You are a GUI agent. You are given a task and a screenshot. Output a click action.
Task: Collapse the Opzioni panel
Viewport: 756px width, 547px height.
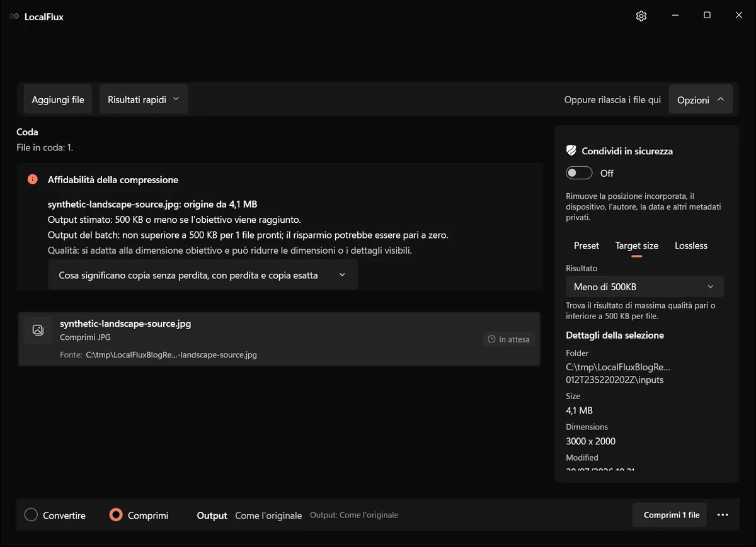coord(701,99)
